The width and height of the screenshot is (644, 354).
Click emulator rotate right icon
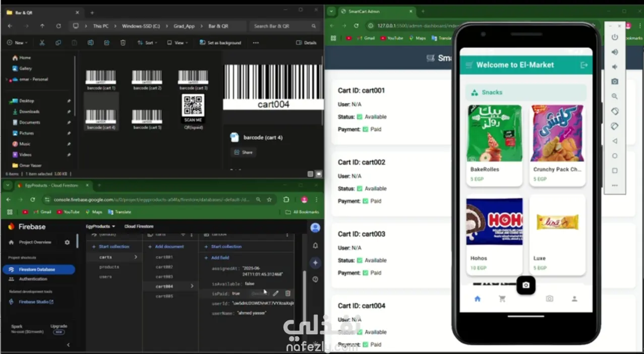point(615,126)
